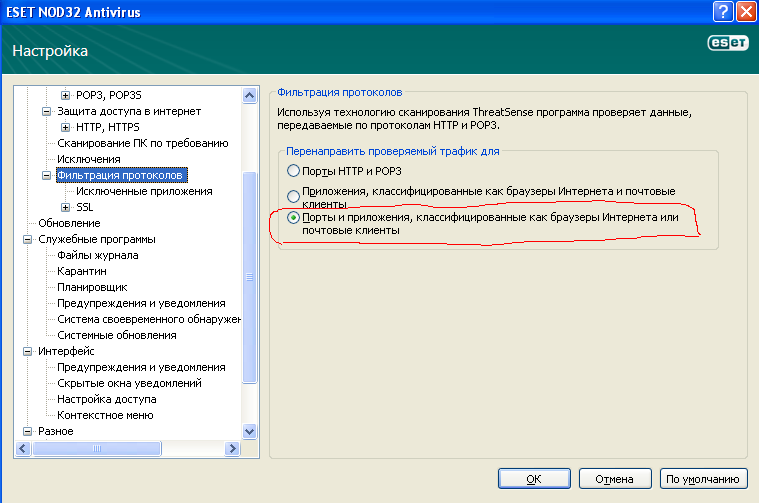Click the 'Отмена' cancel button
This screenshot has width=759, height=503.
[615, 479]
